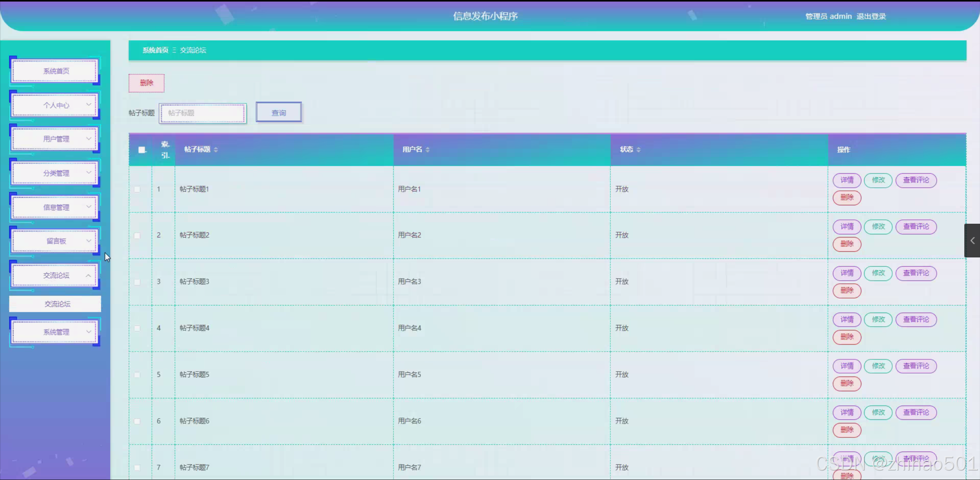Sort table by 帖子标题 column arrows
The height and width of the screenshot is (480, 980).
[x=216, y=149]
